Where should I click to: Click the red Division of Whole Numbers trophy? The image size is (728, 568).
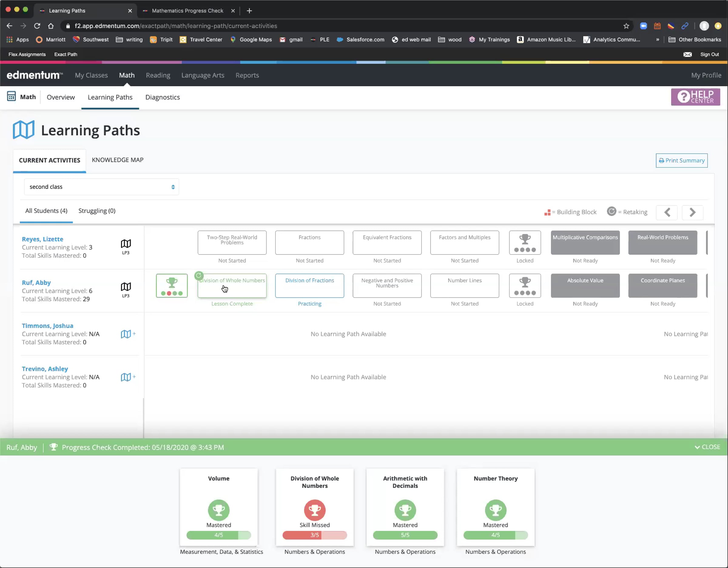[x=314, y=510]
